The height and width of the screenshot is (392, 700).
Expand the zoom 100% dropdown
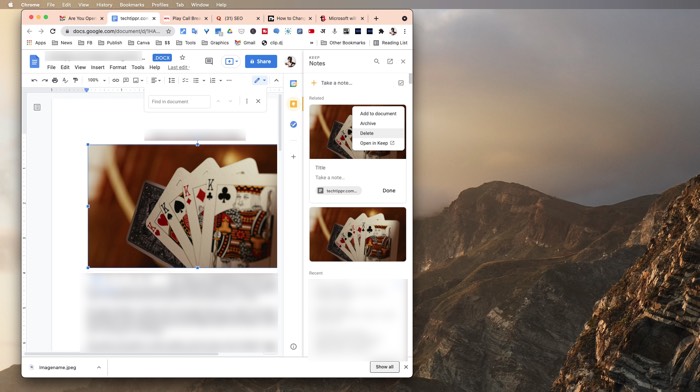pos(96,80)
